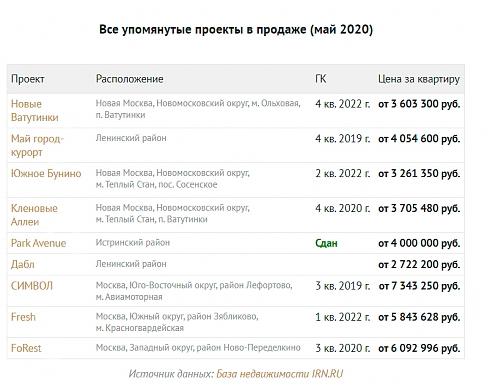This screenshot has height=386, width=490.
Task: Click the Расположение column header
Action: [x=129, y=79]
